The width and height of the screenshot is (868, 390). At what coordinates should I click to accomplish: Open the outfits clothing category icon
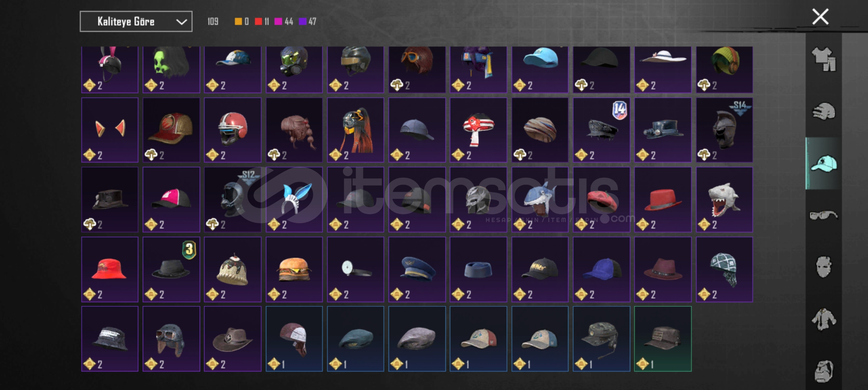824,60
